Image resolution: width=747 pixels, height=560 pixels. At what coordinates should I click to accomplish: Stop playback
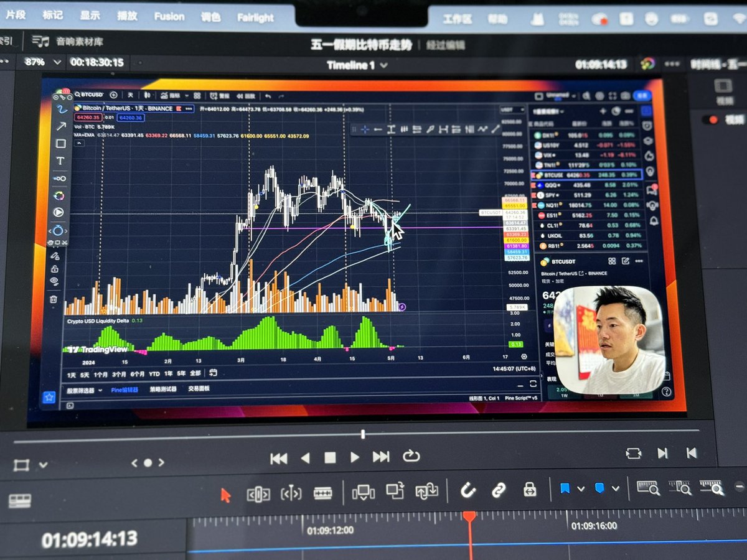[x=330, y=458]
